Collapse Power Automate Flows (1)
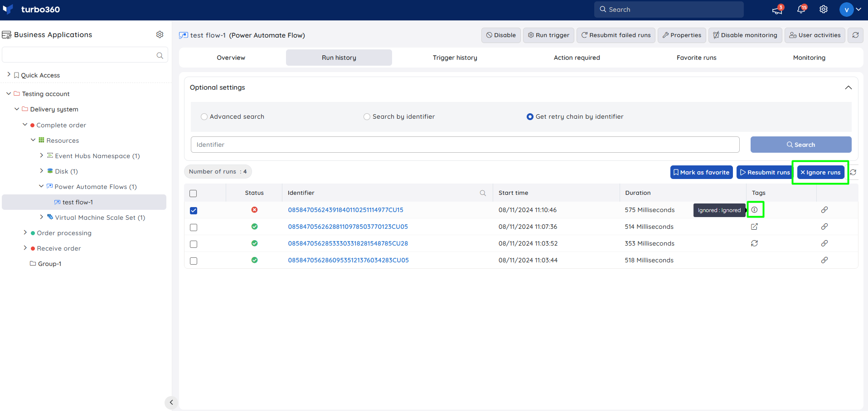Viewport: 868px width, 411px height. (41, 186)
